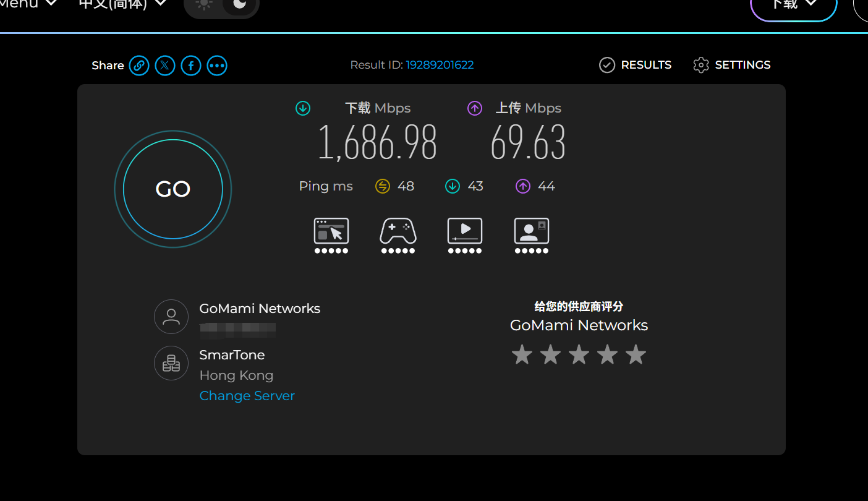Viewport: 868px width, 501px height.
Task: Click the web browsing experience icon
Action: click(x=331, y=236)
